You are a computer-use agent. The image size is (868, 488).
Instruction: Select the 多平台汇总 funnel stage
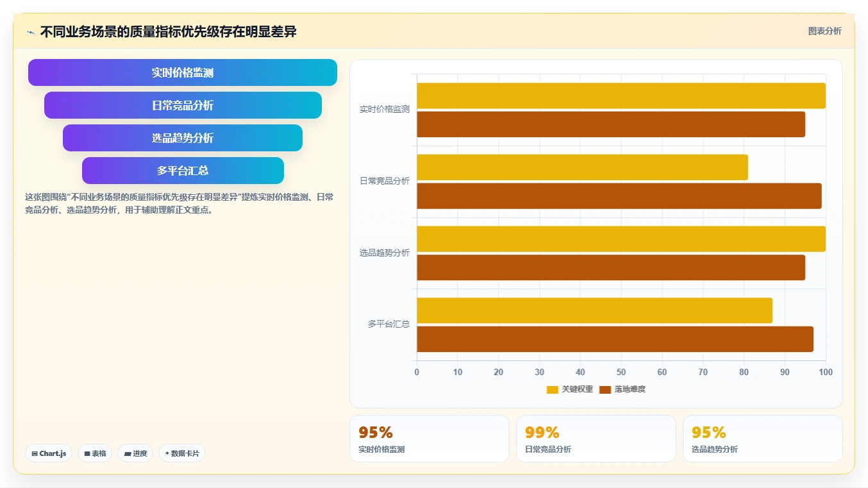coord(183,171)
